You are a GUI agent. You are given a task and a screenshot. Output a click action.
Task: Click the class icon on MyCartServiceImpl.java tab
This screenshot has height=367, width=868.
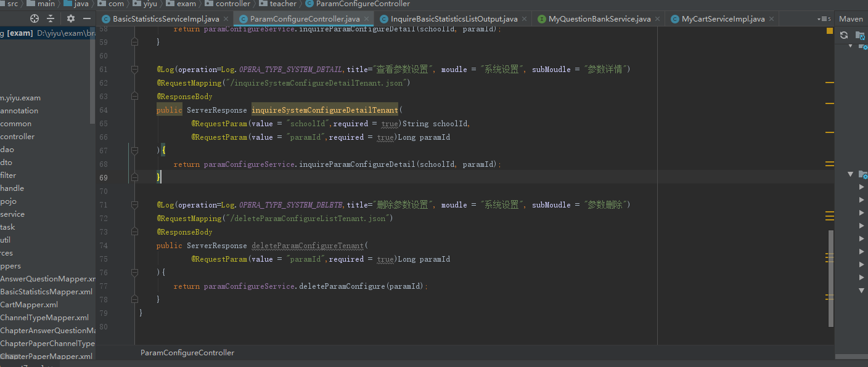[x=675, y=19]
